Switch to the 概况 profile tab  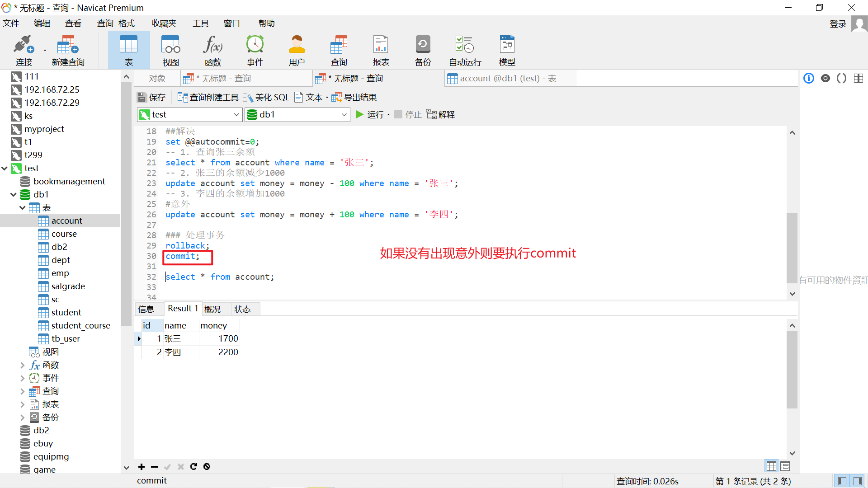(x=212, y=309)
